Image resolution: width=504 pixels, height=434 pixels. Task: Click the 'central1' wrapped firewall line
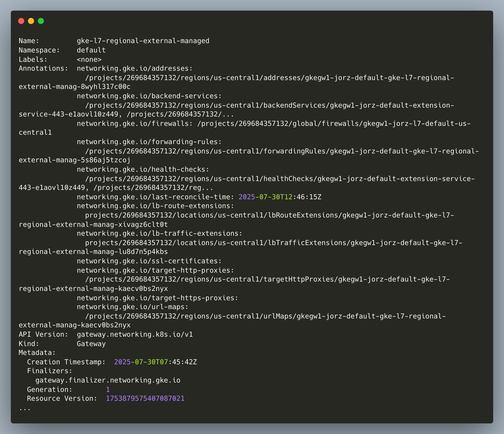tap(35, 133)
